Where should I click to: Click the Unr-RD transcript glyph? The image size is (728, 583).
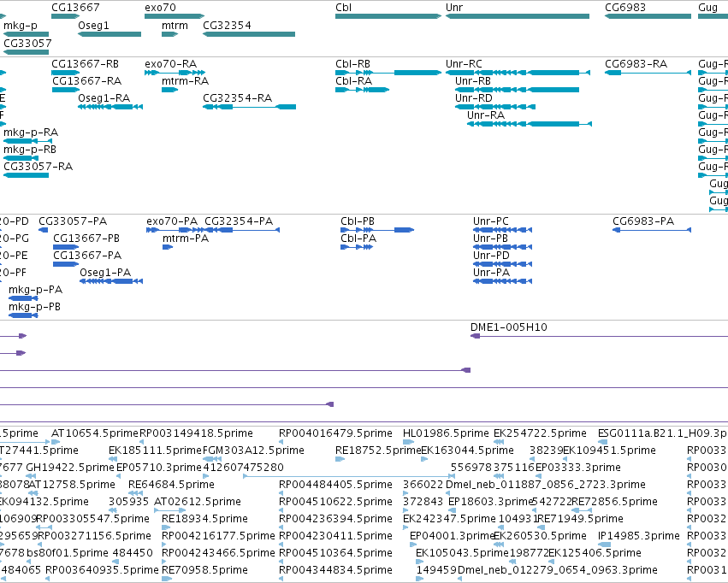[x=495, y=107]
